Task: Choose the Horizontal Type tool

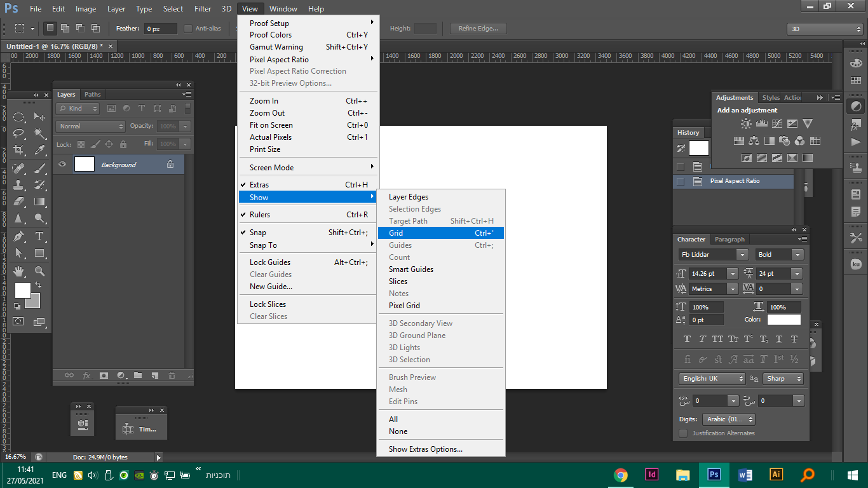Action: (39, 236)
